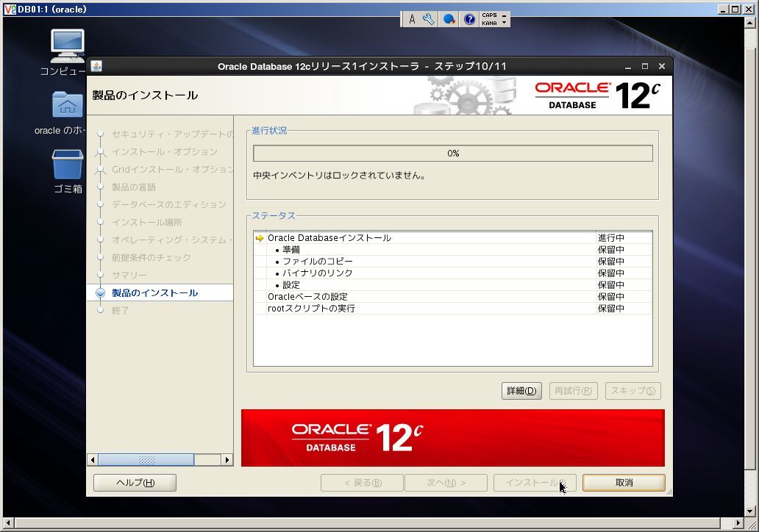This screenshot has height=532, width=759.
Task: Click the ファイルのコピー status row
Action: pyautogui.click(x=453, y=261)
